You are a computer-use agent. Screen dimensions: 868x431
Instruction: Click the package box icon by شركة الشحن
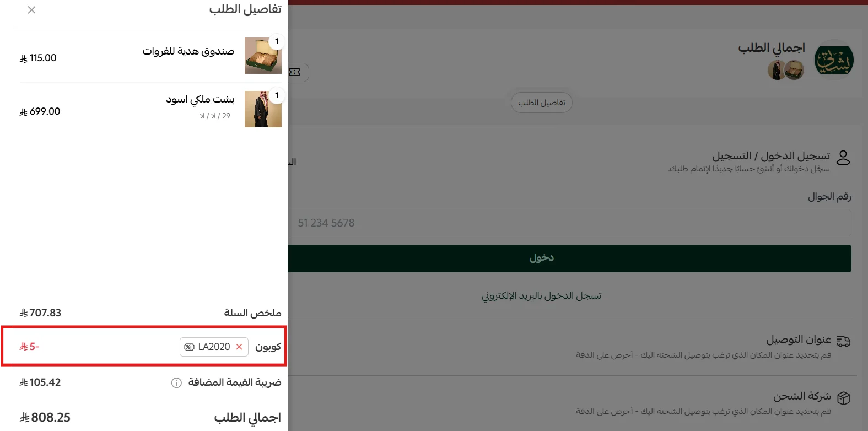click(x=844, y=397)
